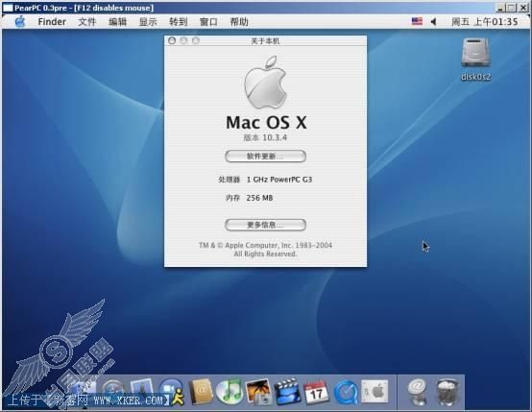532x412 pixels.
Task: Open System Preferences in the Dock
Action: 375,391
